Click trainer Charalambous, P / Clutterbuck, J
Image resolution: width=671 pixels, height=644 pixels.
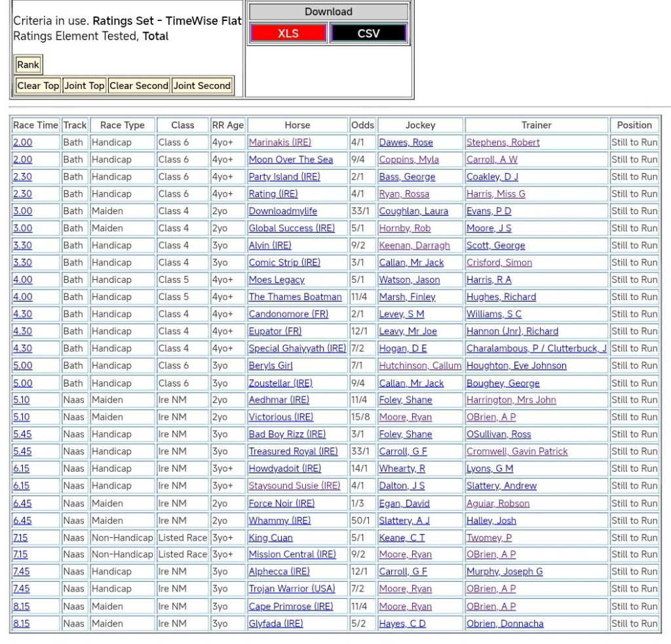click(536, 349)
